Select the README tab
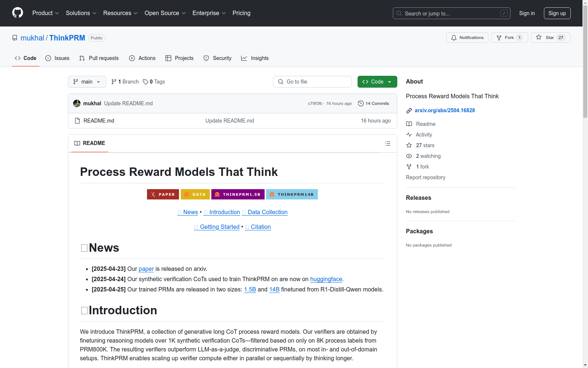Viewport: 588px width, 368px height. click(90, 143)
